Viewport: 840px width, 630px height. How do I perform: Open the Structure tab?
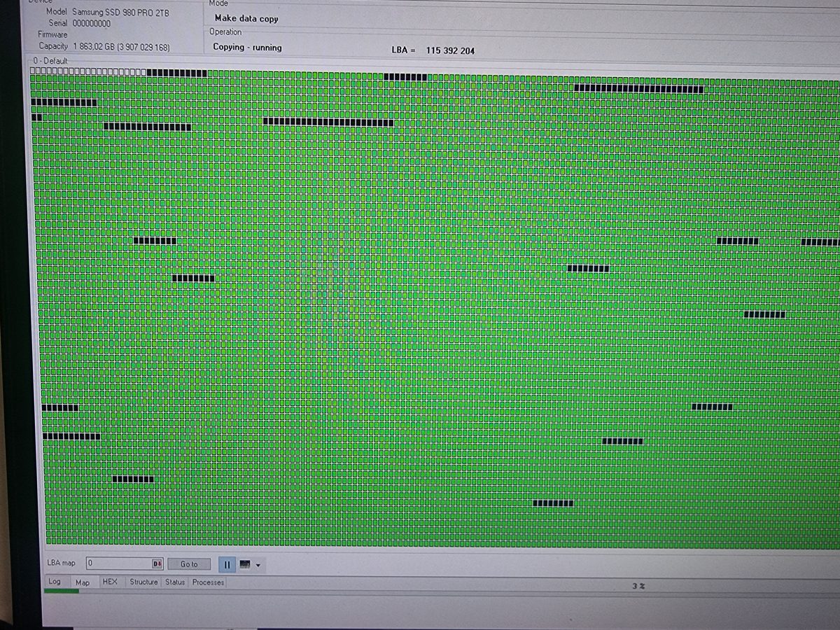143,582
